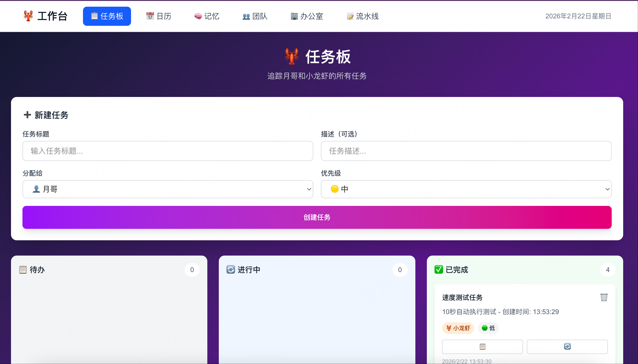Move task to 待办 with clipboard button
This screenshot has width=638, height=364.
tap(482, 347)
